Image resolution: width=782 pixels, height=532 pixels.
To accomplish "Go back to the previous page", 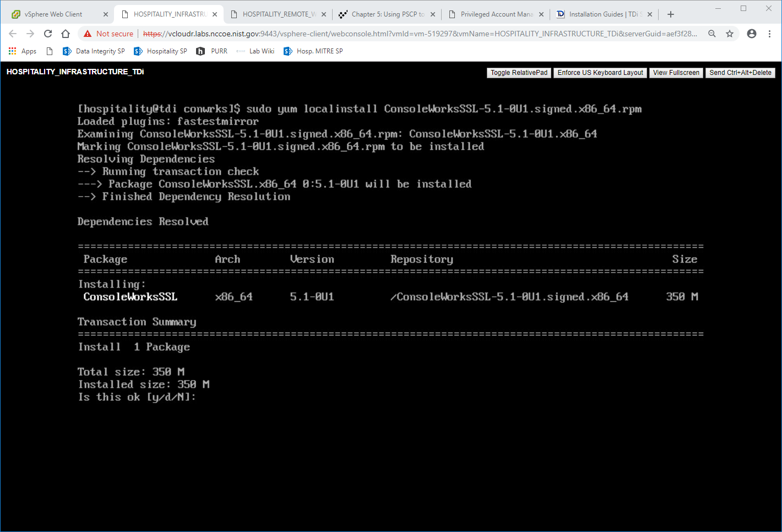I will click(x=13, y=34).
